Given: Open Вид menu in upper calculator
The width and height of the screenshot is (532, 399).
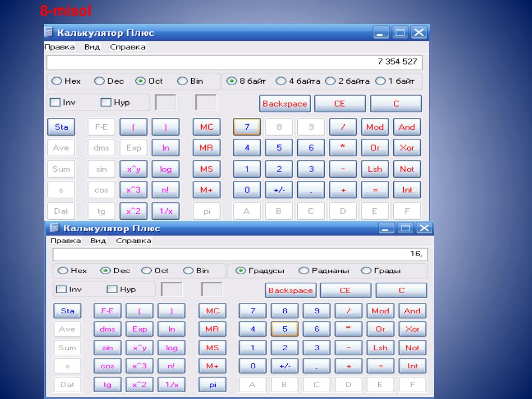Looking at the screenshot, I should [92, 47].
